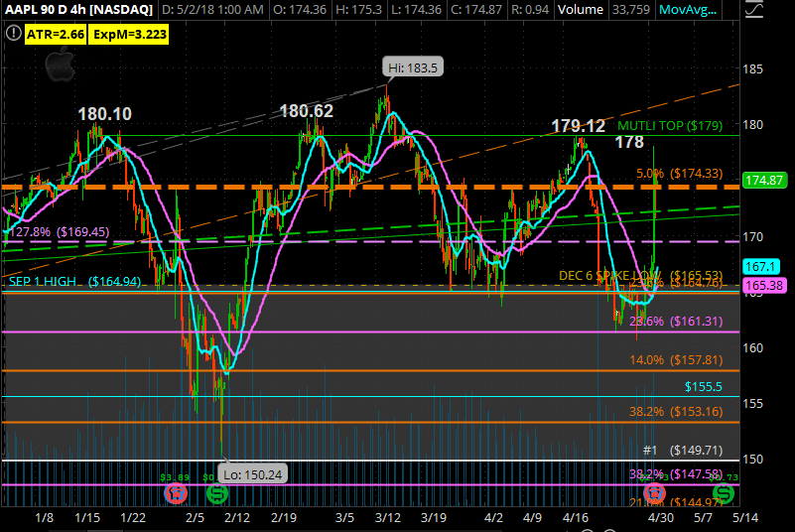The image size is (795, 532).
Task: Click the AAPL 90 D 4h chart title
Action: pos(78,10)
